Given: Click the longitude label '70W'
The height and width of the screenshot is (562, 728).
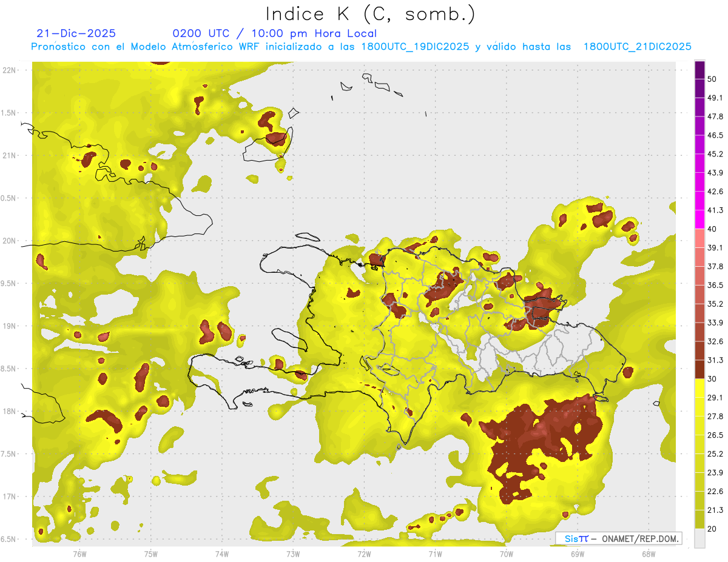Looking at the screenshot, I should click(x=506, y=554).
